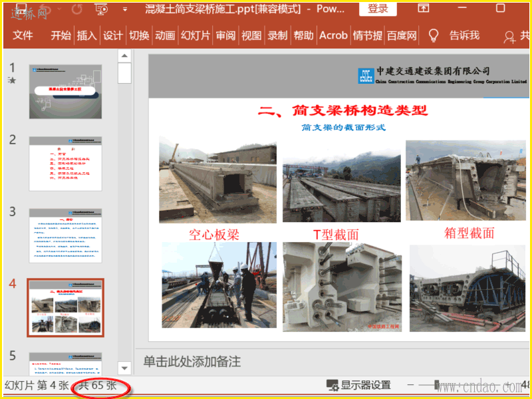532x399 pixels.
Task: Click the 箱型截面 caption
Action: pos(469,233)
